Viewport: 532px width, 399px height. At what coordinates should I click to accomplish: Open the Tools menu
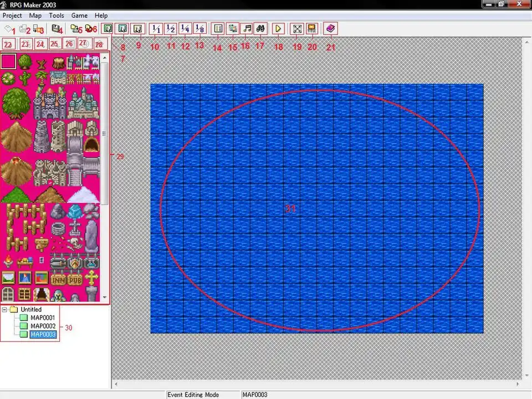coord(56,16)
